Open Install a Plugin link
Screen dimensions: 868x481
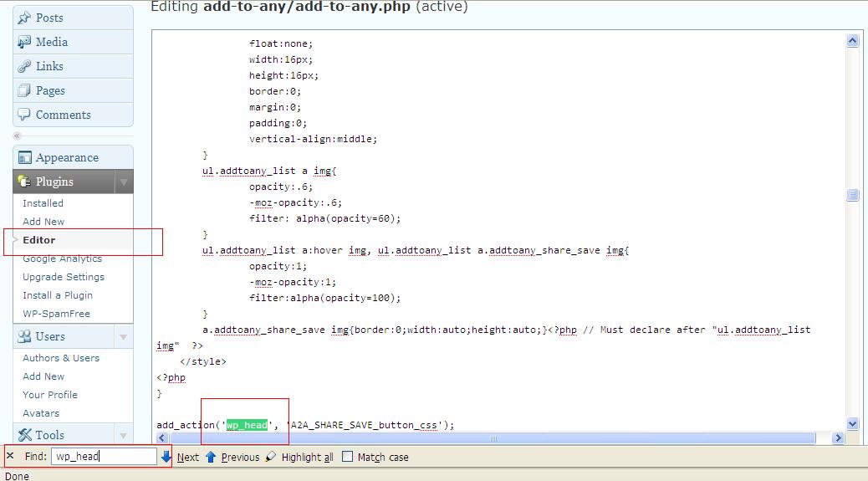pos(58,295)
